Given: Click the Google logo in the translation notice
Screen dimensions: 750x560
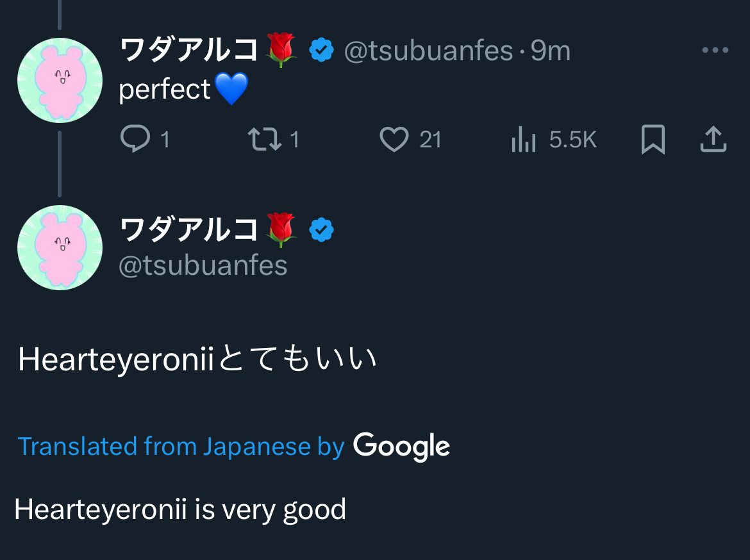Looking at the screenshot, I should click(x=401, y=447).
